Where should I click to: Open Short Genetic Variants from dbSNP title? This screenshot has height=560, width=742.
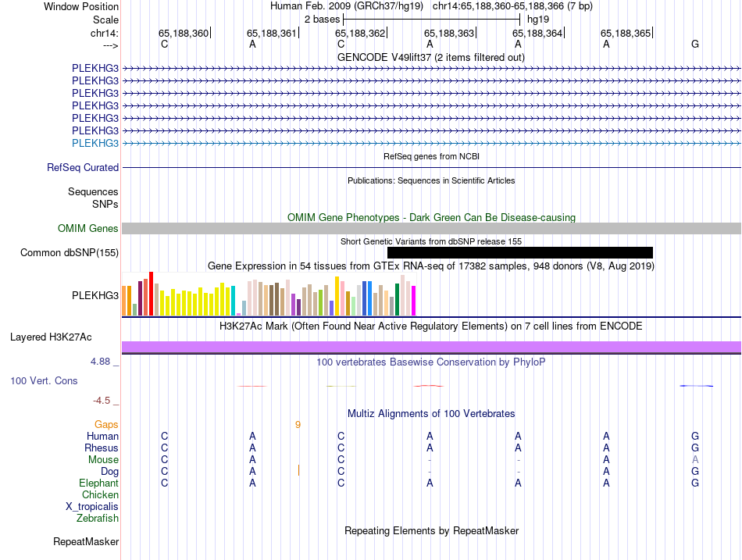pyautogui.click(x=431, y=241)
